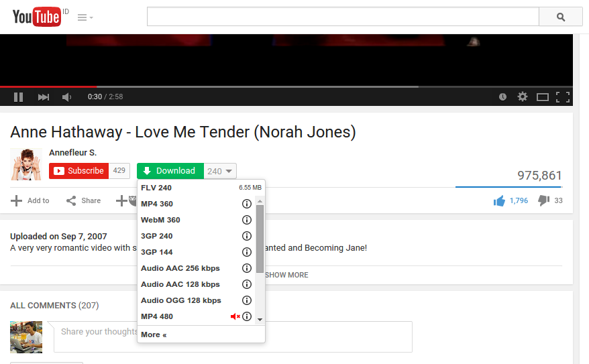Screen dimensions: 589x364
Task: Like the video with thumbs up
Action: pyautogui.click(x=499, y=200)
